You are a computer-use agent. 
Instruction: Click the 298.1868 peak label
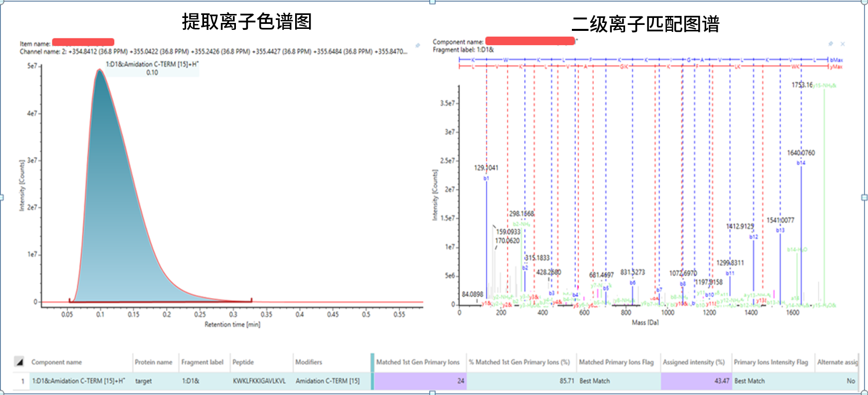pyautogui.click(x=521, y=214)
